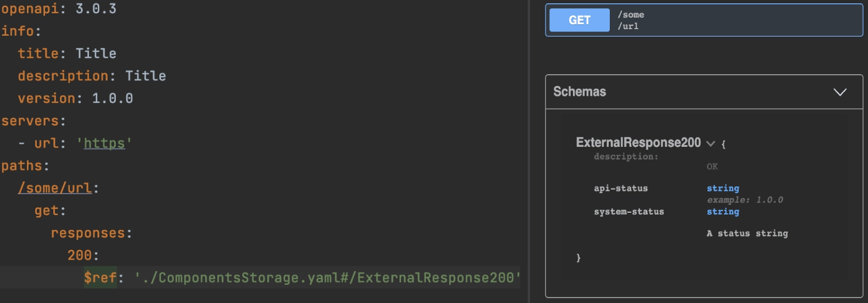
Task: Click the Schemas section header title
Action: 580,92
